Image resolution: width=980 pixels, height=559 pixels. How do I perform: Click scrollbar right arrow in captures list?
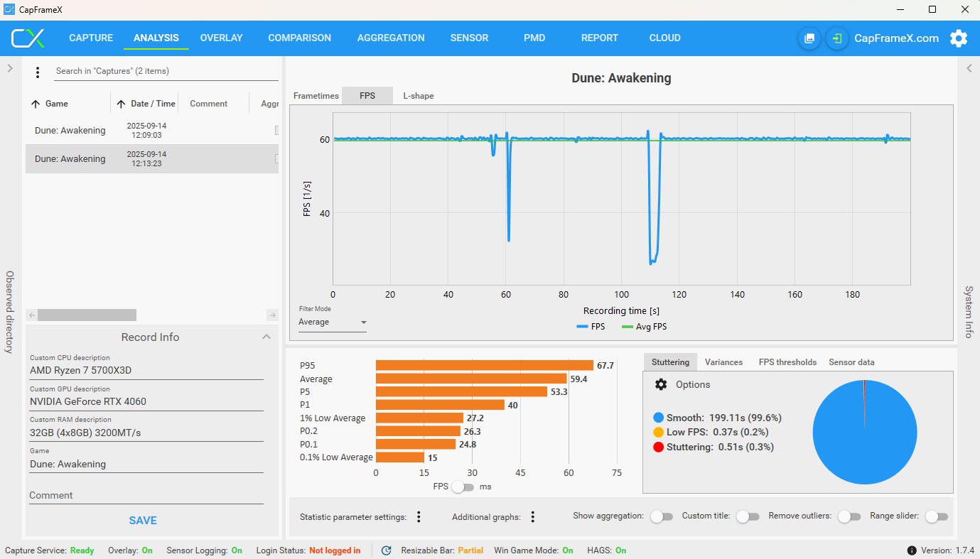coord(273,315)
